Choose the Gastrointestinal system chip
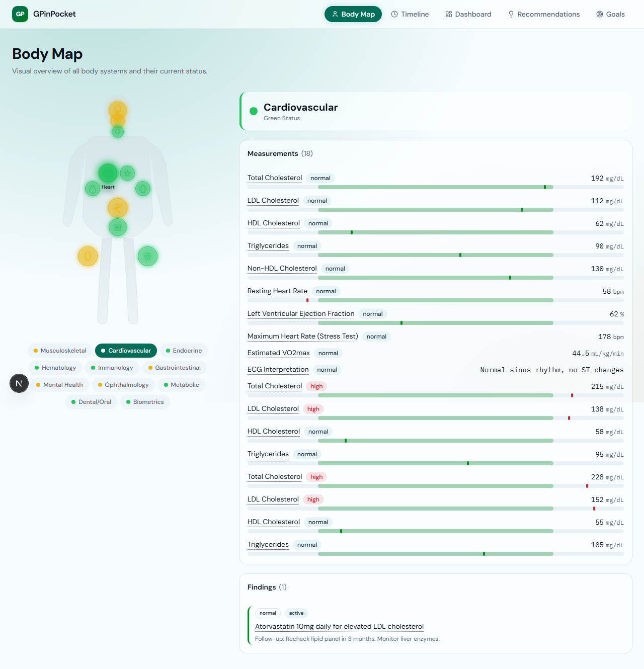 [x=175, y=368]
